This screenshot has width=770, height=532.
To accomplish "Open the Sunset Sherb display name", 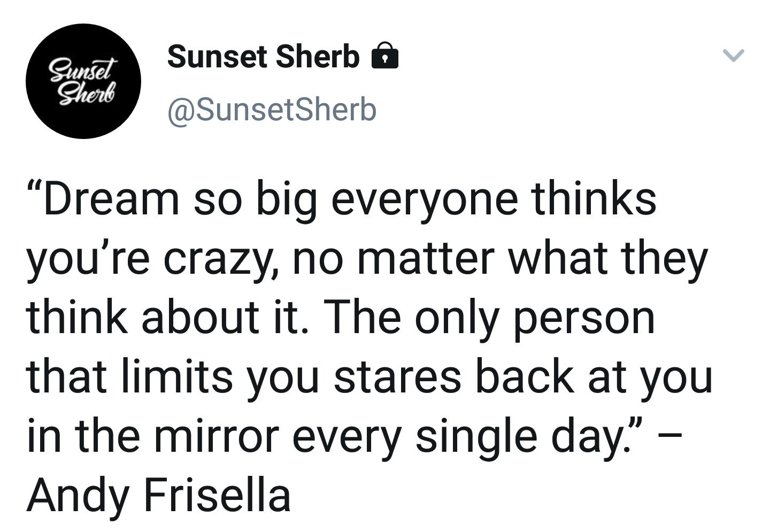I will (x=264, y=56).
